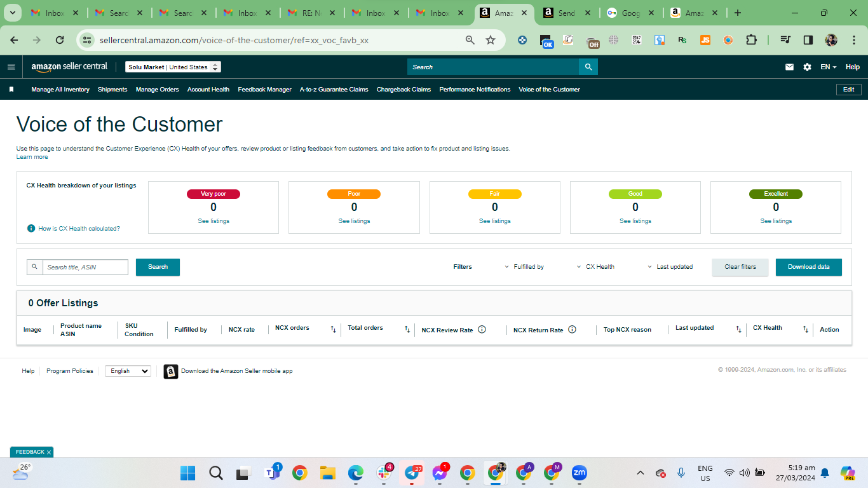
Task: Open a new browser tab
Action: tap(738, 13)
